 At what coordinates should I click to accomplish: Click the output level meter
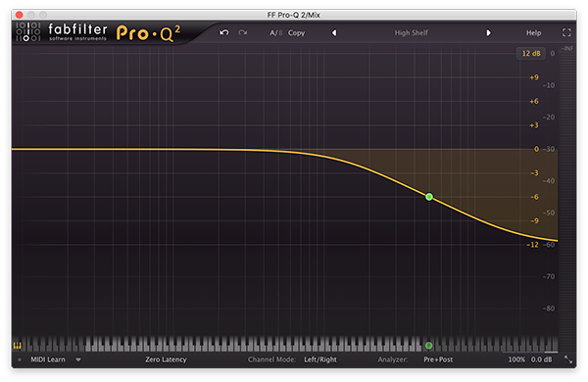point(567,199)
